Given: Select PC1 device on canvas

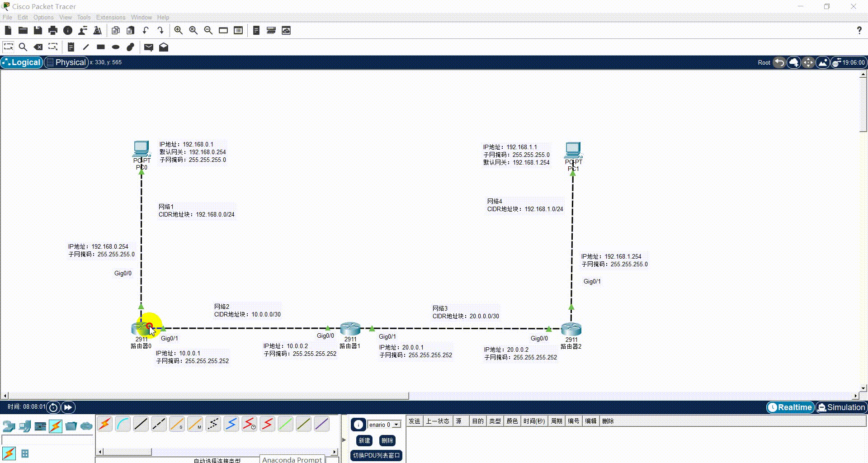Looking at the screenshot, I should pyautogui.click(x=573, y=150).
